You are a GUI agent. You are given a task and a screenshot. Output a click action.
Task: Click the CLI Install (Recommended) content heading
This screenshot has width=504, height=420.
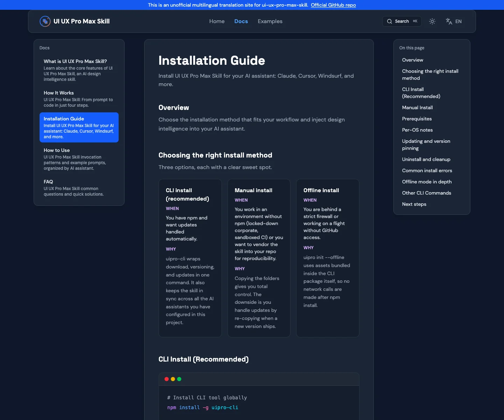[x=203, y=359]
